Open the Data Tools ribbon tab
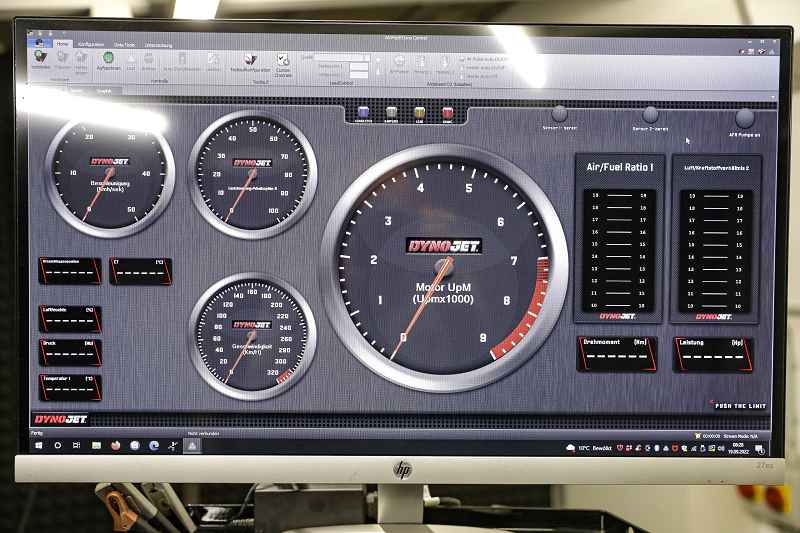Viewport: 800px width, 533px height. (124, 45)
